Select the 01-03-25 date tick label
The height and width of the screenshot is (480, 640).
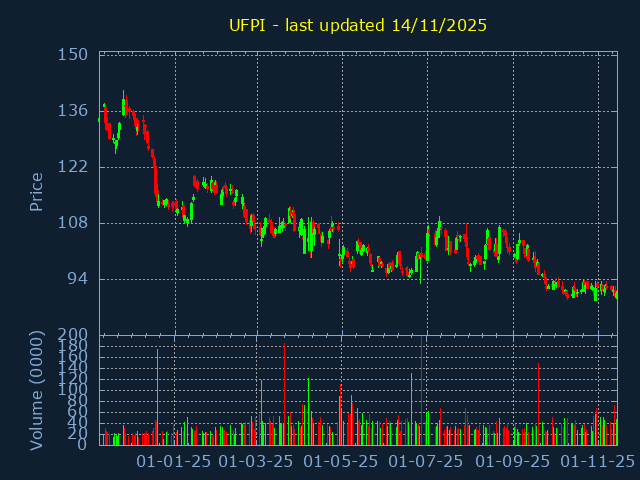(x=256, y=461)
